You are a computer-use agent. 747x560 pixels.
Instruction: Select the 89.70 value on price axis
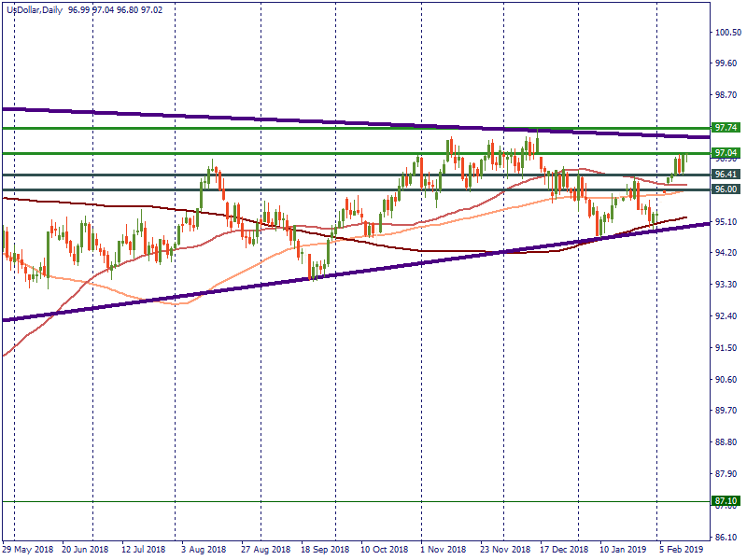726,412
